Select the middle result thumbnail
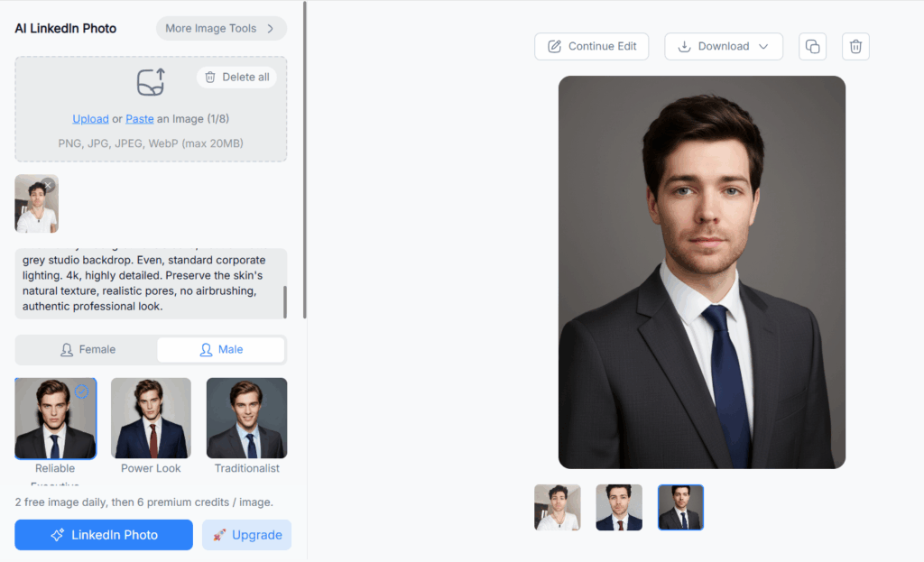924x562 pixels. coord(619,507)
